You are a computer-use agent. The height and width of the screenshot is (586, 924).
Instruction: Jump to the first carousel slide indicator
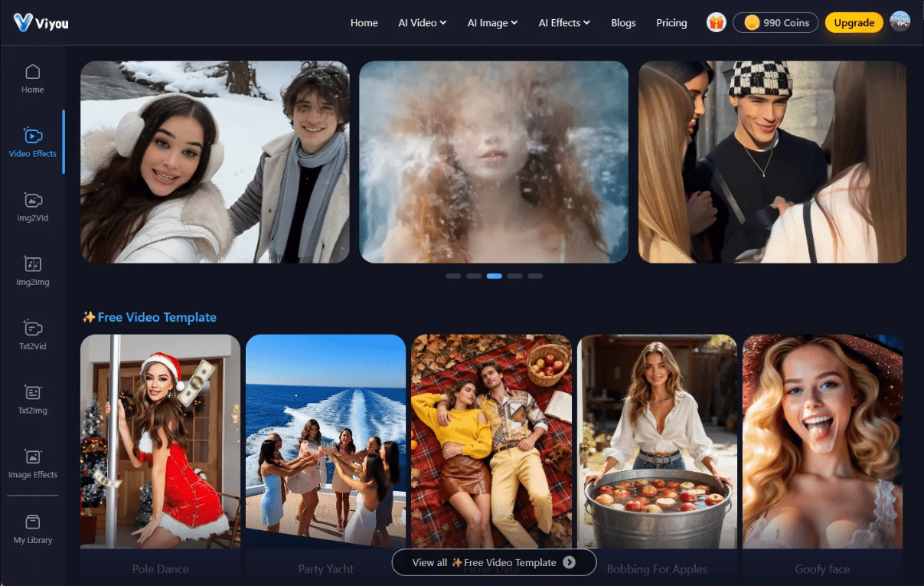(453, 276)
